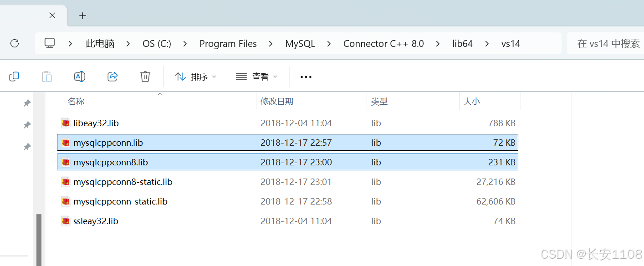
Task: Click date 2018-12-17 22:57
Action: click(296, 143)
